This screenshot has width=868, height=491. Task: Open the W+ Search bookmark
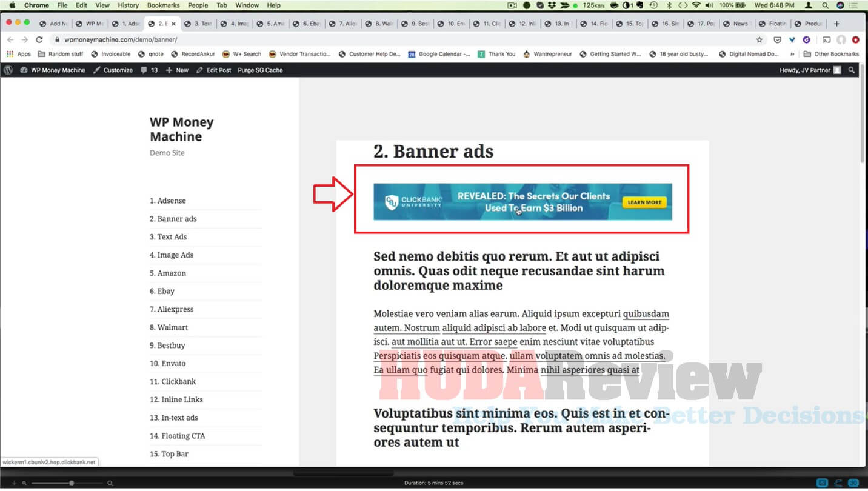pyautogui.click(x=242, y=54)
